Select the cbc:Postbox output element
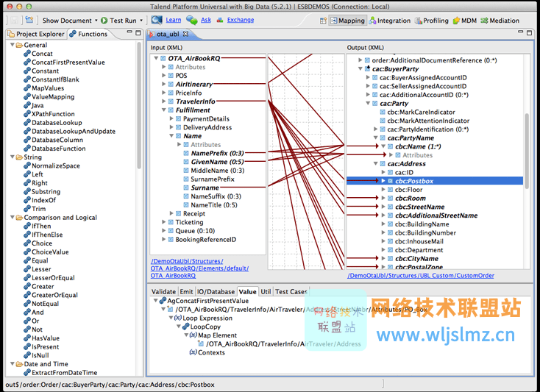This screenshot has height=392, width=540. click(x=414, y=181)
